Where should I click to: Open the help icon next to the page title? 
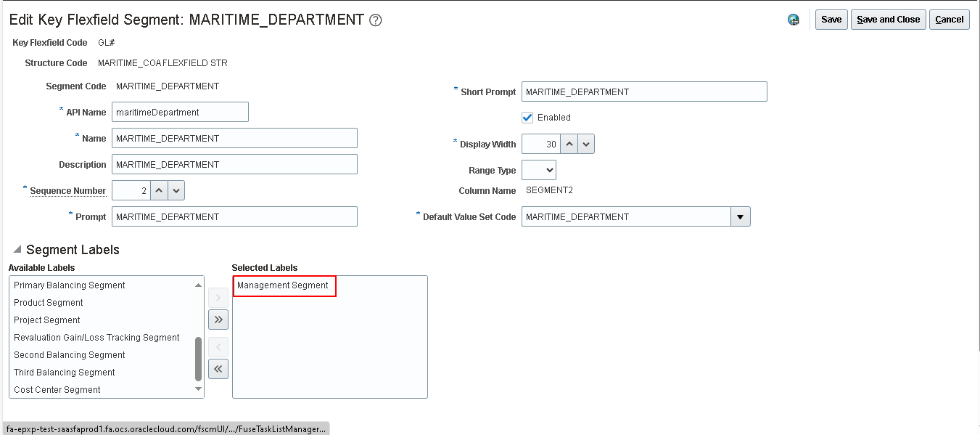tap(375, 20)
